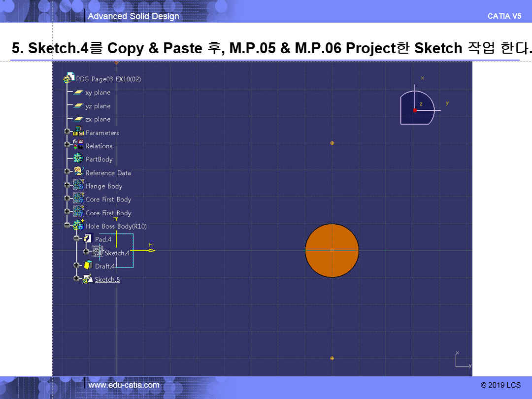Click the Parameters node icon

pos(78,133)
